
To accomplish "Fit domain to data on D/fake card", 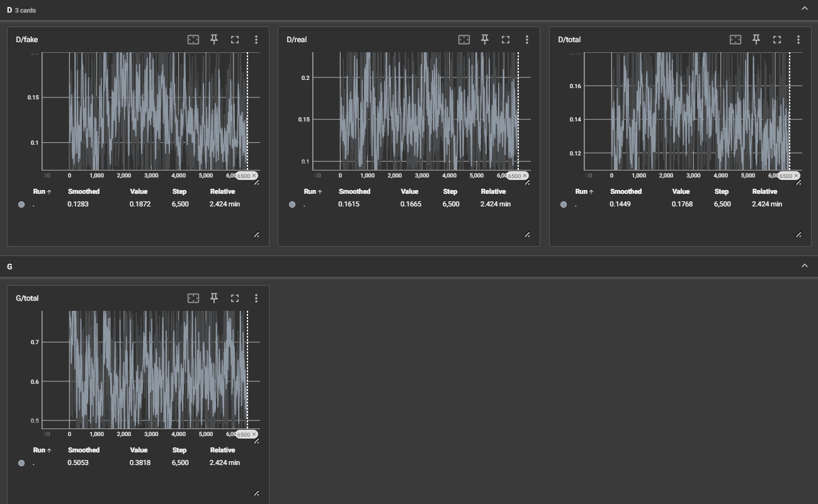I will click(x=193, y=40).
